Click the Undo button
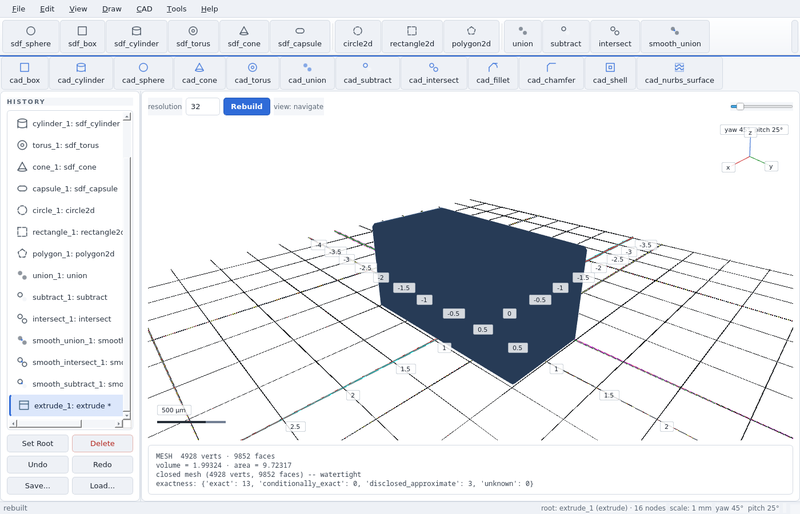The image size is (800, 514). pyautogui.click(x=38, y=464)
